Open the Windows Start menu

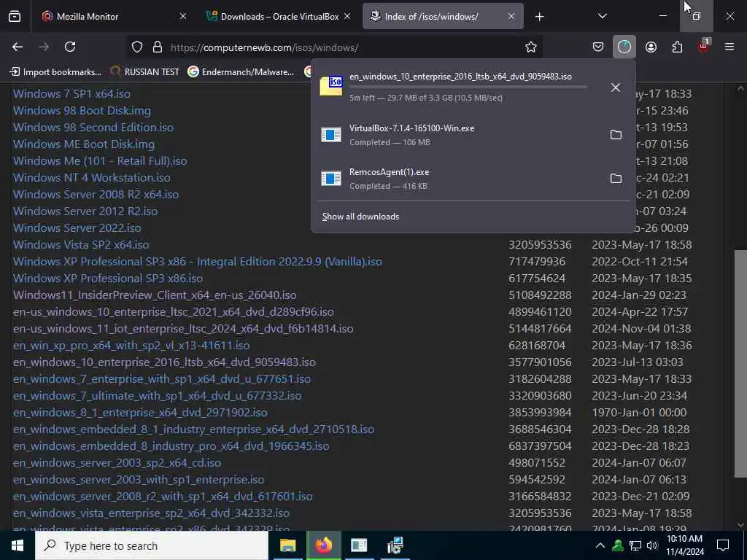pos(18,545)
